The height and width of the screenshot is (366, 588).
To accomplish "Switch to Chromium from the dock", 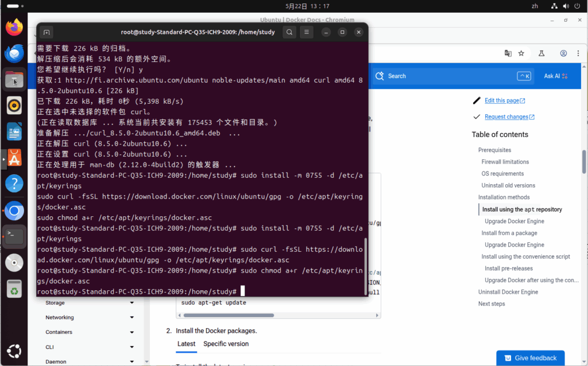I will [14, 211].
